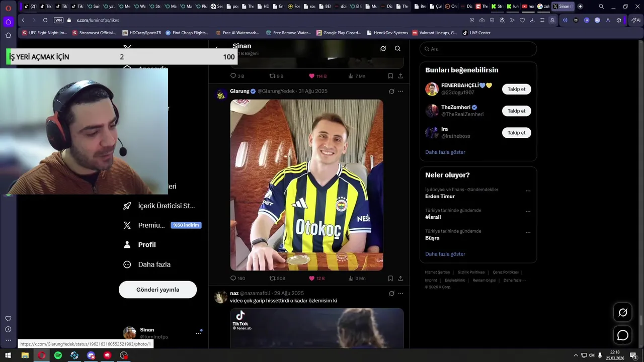Open the Premium menu item
This screenshot has width=644, height=362.
(x=163, y=225)
